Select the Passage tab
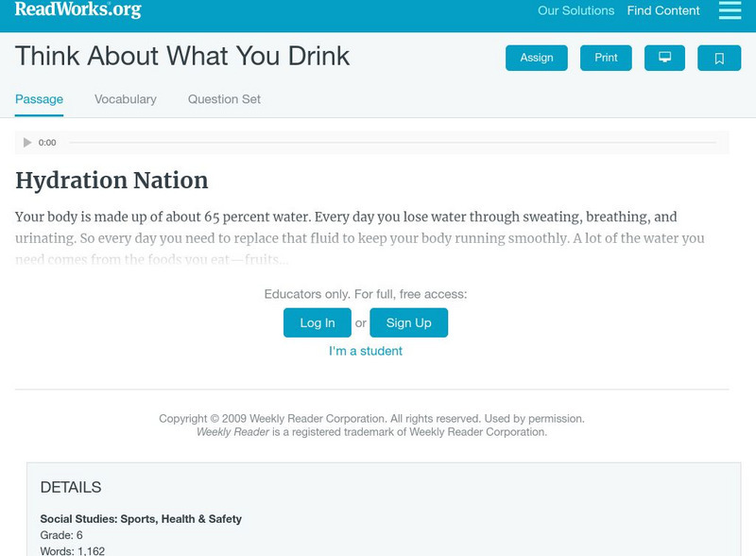 (39, 99)
